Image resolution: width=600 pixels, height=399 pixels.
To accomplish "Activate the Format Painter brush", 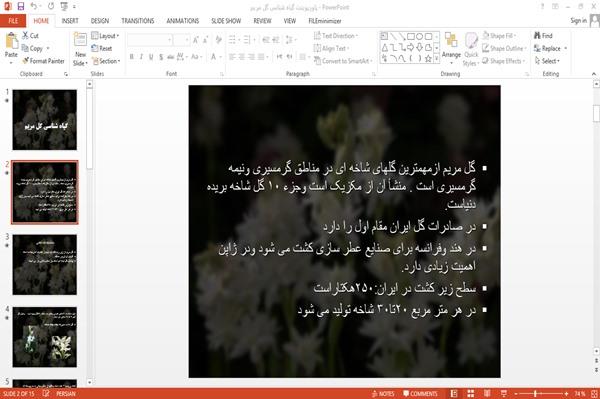I will click(43, 61).
